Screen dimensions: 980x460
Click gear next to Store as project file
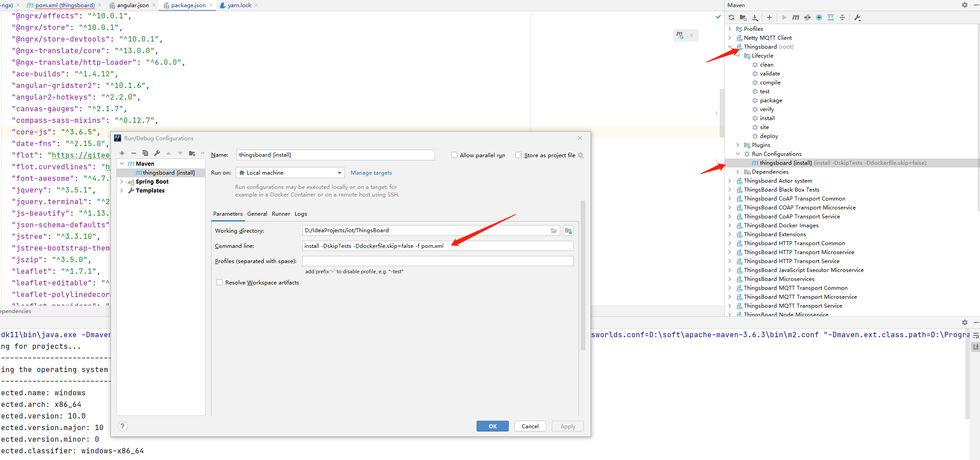tap(581, 155)
